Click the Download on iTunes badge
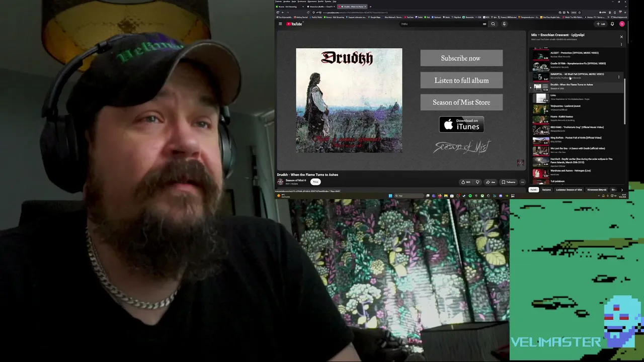Image resolution: width=644 pixels, height=362 pixels. [x=461, y=124]
